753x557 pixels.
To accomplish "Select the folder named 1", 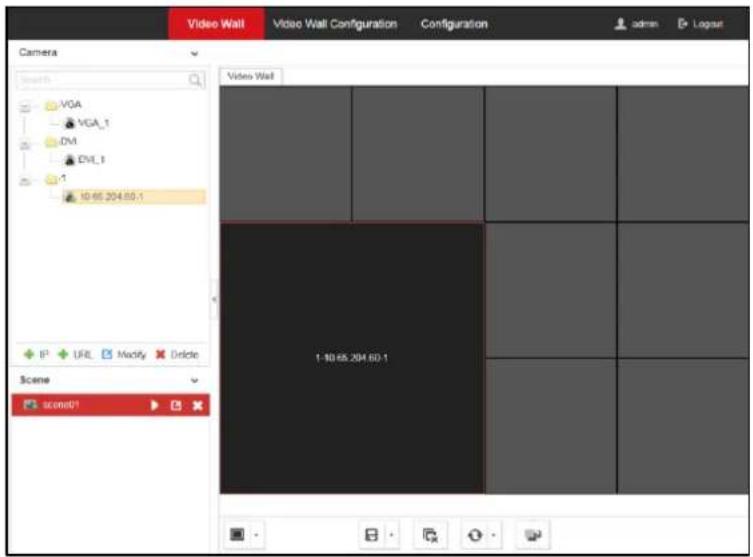I will [55, 179].
